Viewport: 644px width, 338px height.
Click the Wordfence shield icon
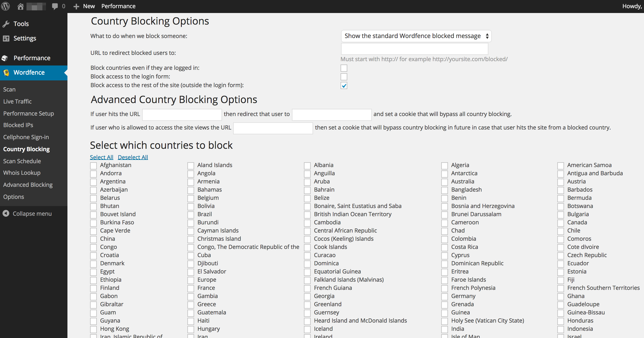click(6, 73)
